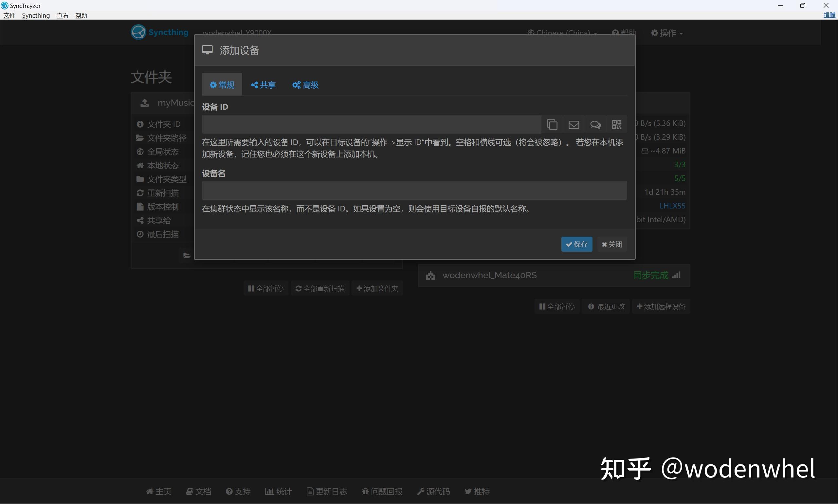838x504 pixels.
Task: Save the new device with 保存
Action: [576, 244]
